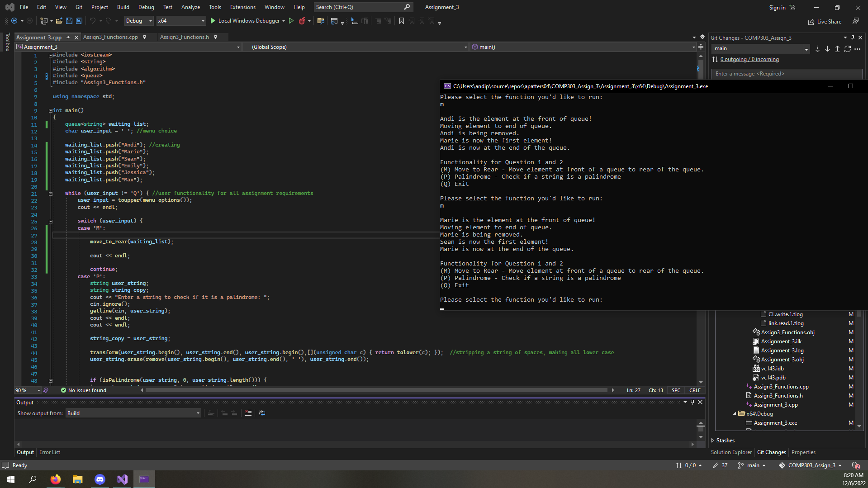Screen dimensions: 868x488
Task: Click the Pull down-arrow icon in Git Changes
Action: [827, 49]
